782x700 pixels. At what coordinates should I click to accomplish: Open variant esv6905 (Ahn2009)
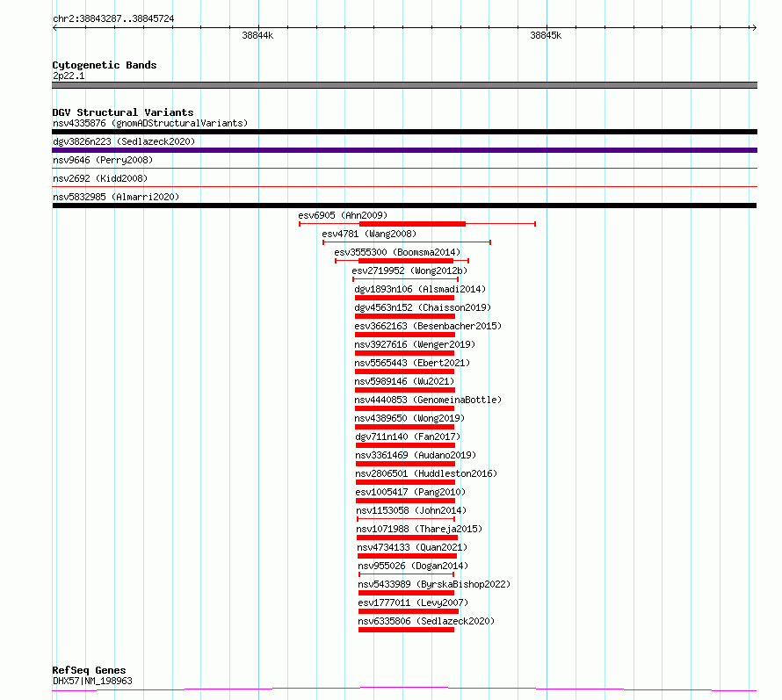(343, 215)
